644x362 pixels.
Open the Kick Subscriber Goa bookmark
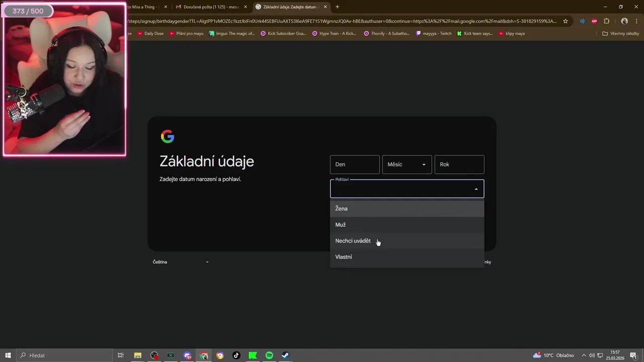pyautogui.click(x=283, y=34)
